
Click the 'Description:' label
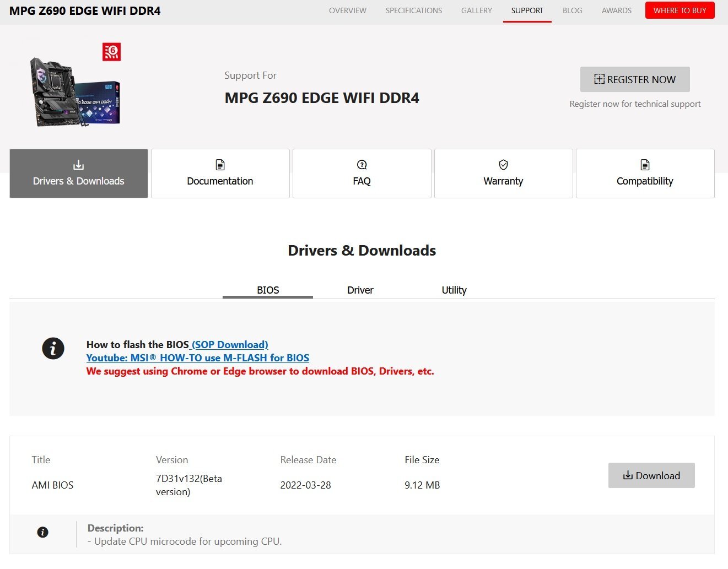click(115, 528)
